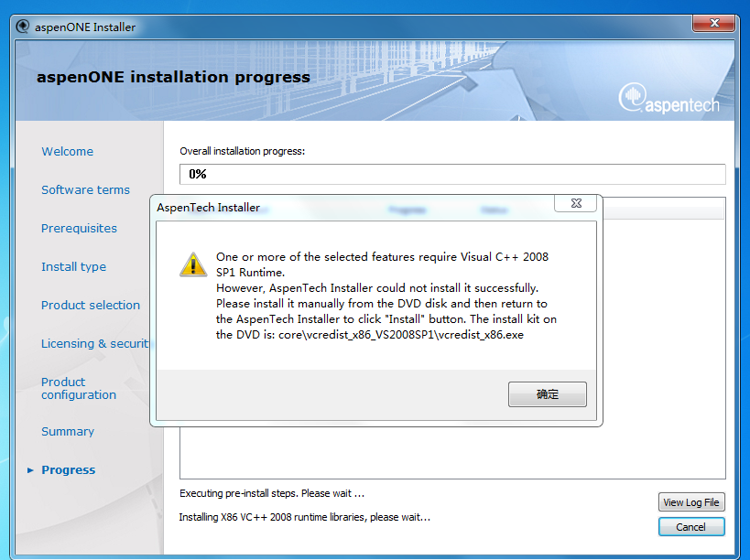This screenshot has height=560, width=750.
Task: Click 'Executing pre-install steps' status text
Action: pyautogui.click(x=272, y=493)
